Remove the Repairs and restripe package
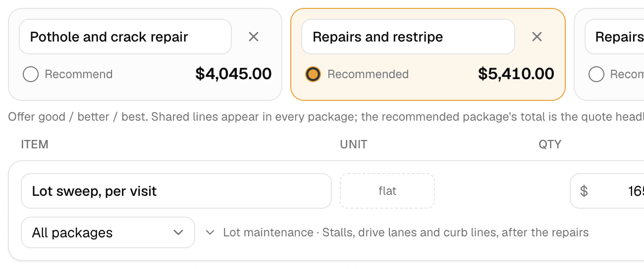 coord(537,37)
